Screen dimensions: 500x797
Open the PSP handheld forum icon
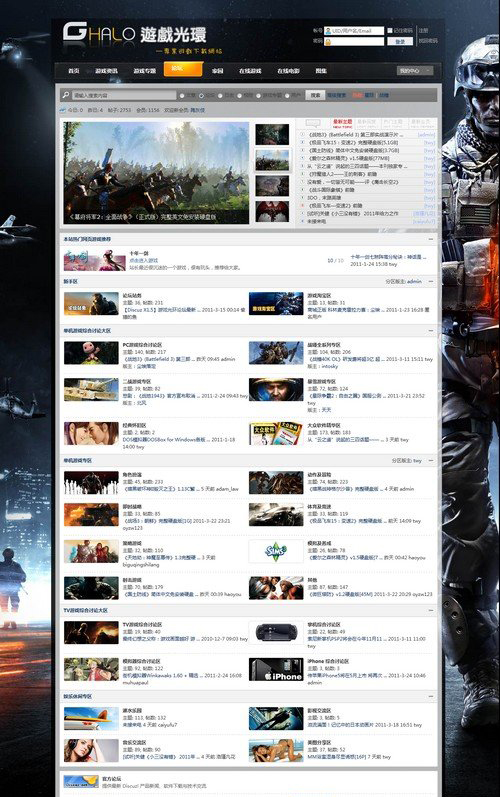[276, 633]
